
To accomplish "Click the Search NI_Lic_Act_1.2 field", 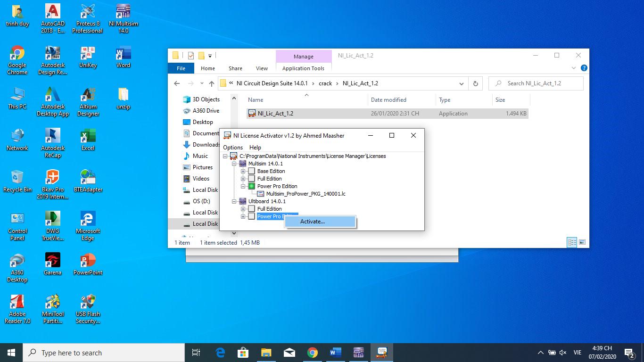I will pos(536,83).
